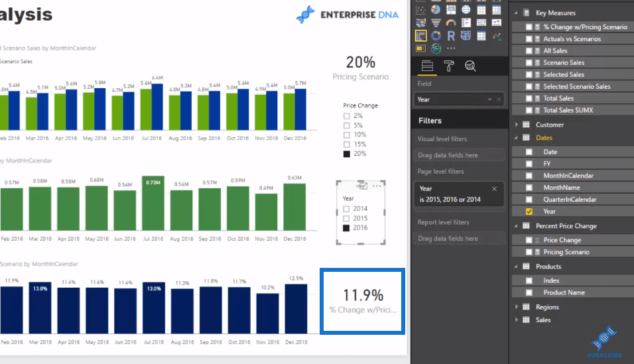
Task: Import a custom visual via ellipsis
Action: click(451, 48)
